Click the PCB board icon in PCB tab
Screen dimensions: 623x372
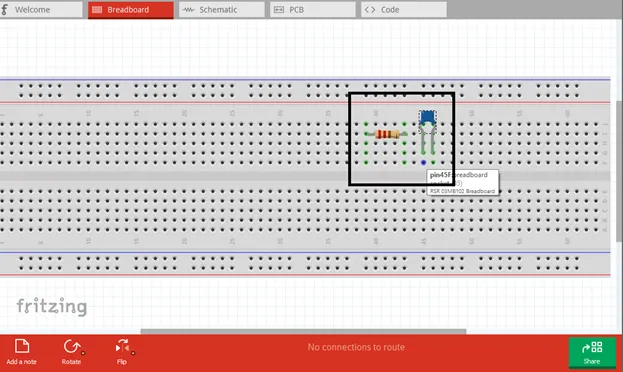click(x=279, y=10)
